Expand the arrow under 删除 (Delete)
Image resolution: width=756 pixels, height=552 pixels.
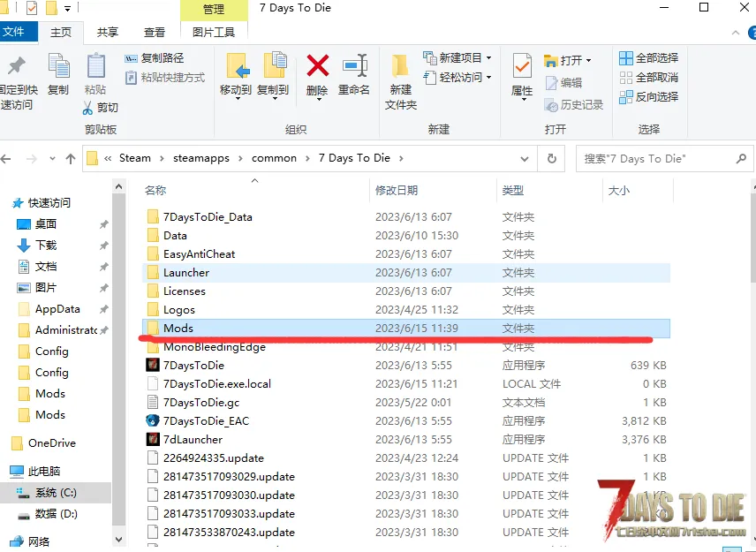point(318,99)
